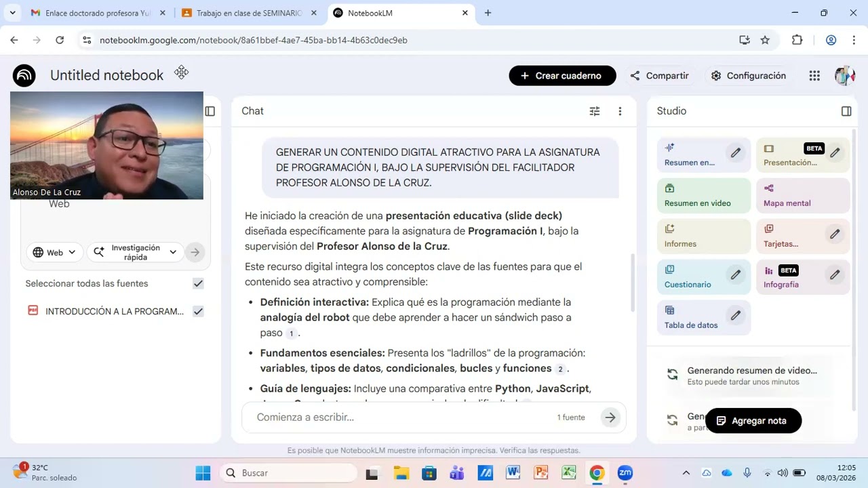868x488 pixels.
Task: Collapse the Studio panel icon
Action: coord(846,111)
